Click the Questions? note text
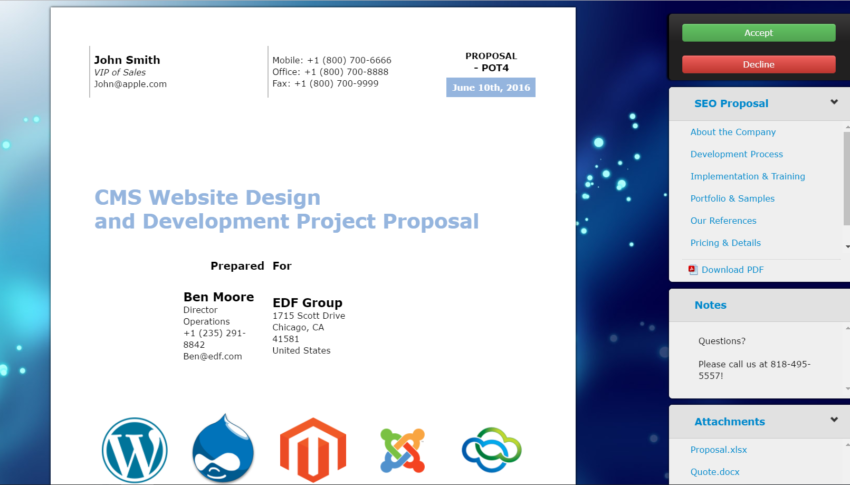This screenshot has width=850, height=485. click(722, 341)
